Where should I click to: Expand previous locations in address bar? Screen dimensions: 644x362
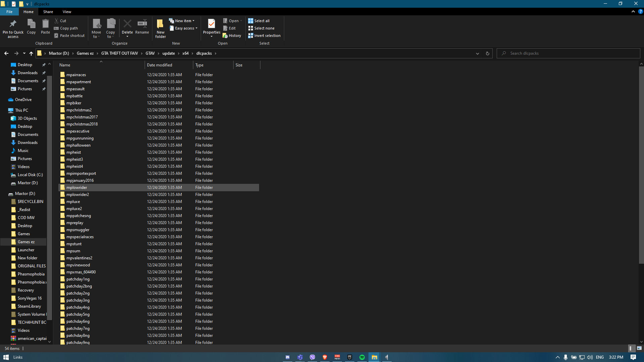click(x=478, y=53)
